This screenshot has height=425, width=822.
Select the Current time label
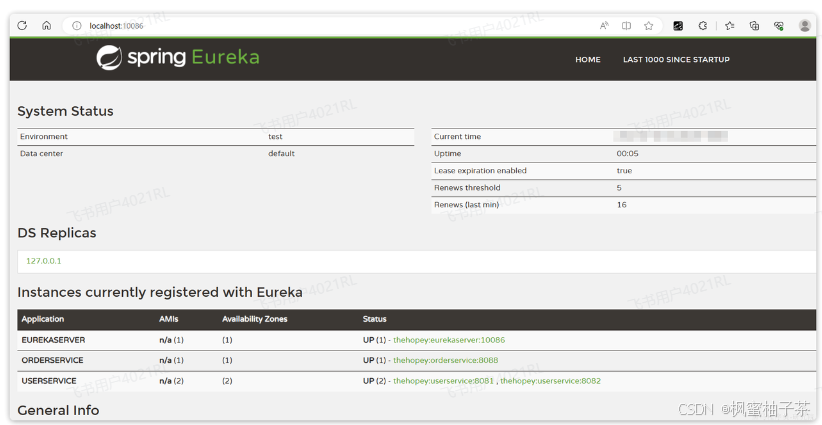click(x=457, y=137)
